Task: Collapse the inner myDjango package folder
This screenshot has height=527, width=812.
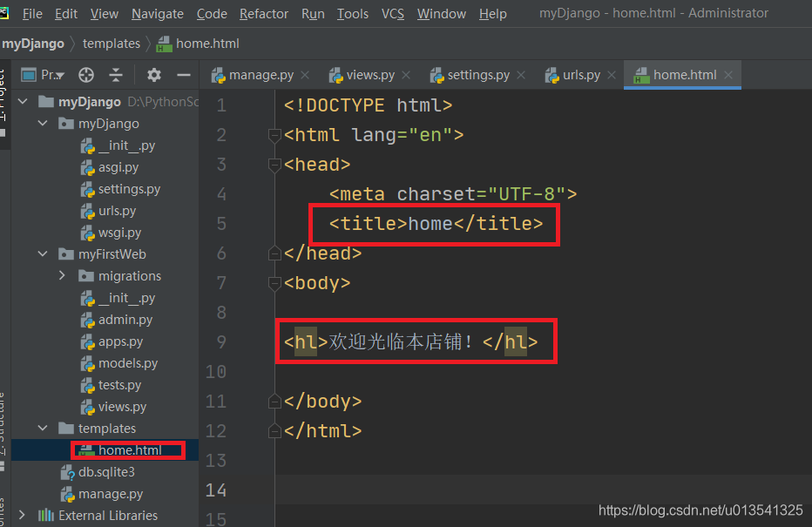Action: click(43, 123)
